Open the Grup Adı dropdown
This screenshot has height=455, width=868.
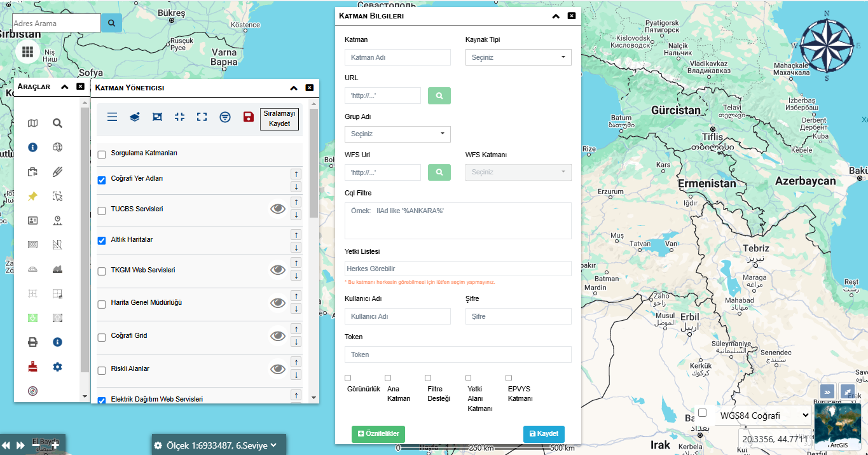397,134
